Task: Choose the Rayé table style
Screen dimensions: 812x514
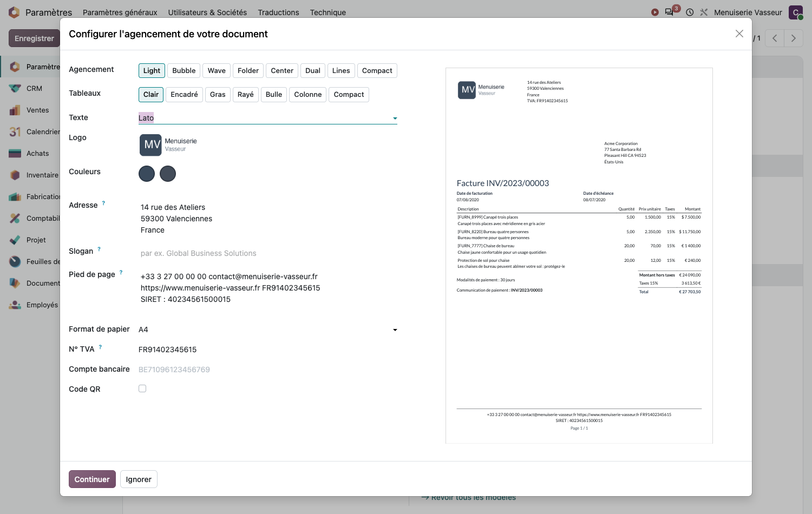Action: (x=245, y=94)
